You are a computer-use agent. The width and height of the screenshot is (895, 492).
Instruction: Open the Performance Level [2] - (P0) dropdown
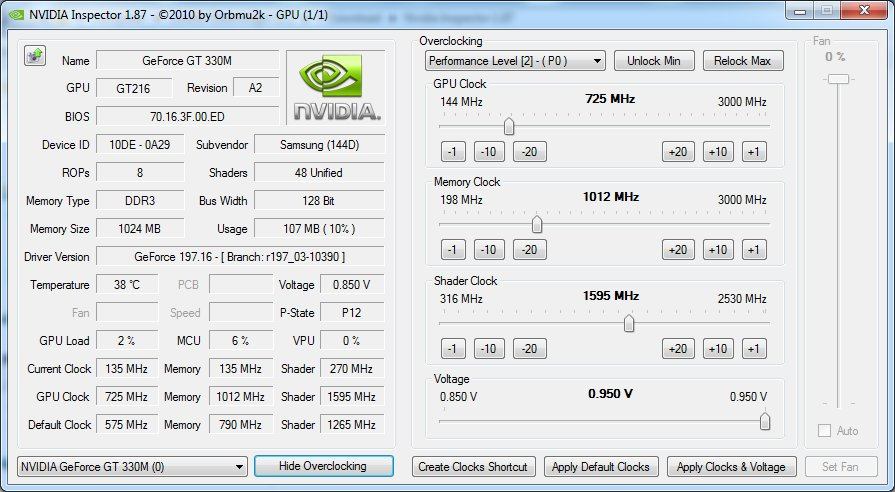(x=515, y=61)
